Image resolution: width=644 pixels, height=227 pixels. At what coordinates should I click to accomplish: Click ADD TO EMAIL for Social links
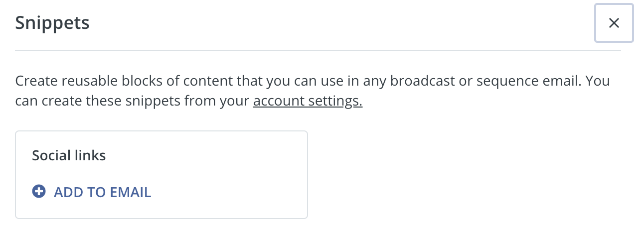102,192
